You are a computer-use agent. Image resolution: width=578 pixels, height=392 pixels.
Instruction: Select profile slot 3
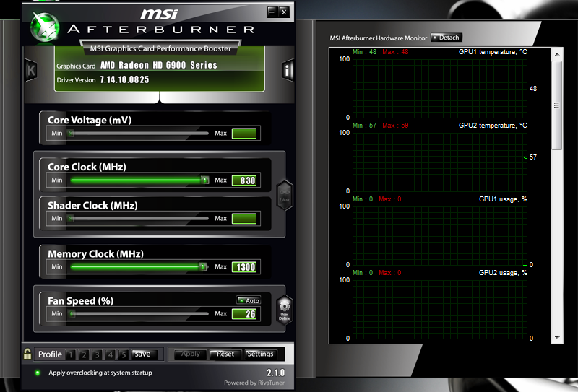pos(97,354)
